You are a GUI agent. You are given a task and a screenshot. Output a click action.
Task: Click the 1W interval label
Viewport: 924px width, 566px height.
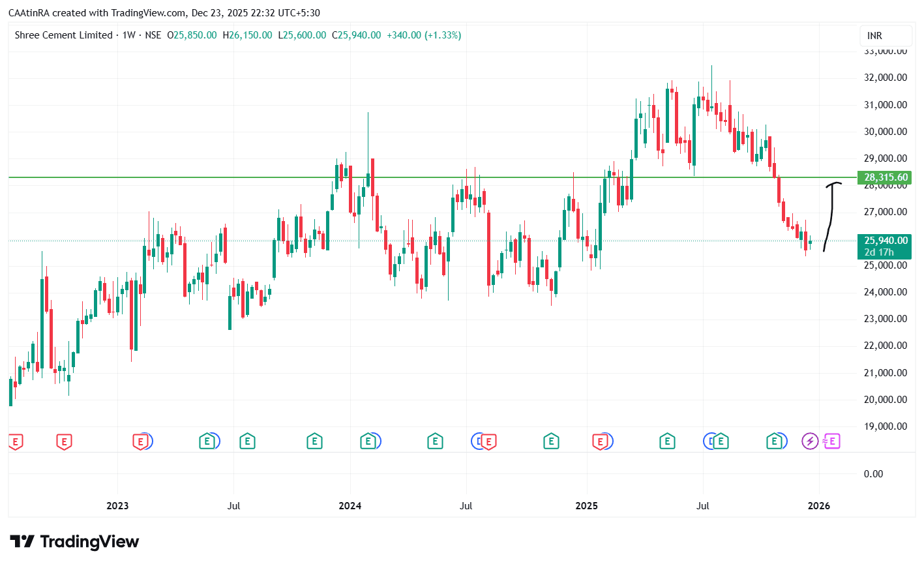(x=129, y=35)
